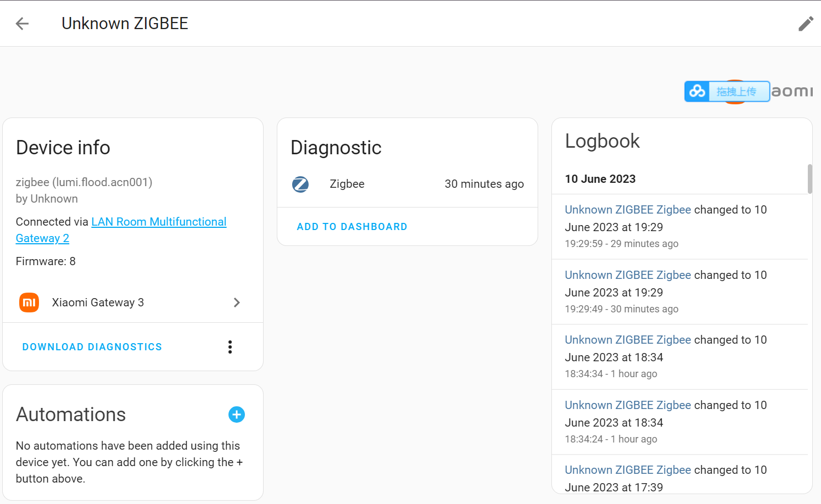
Task: Select the 拖拽上传 upload button
Action: [x=738, y=91]
